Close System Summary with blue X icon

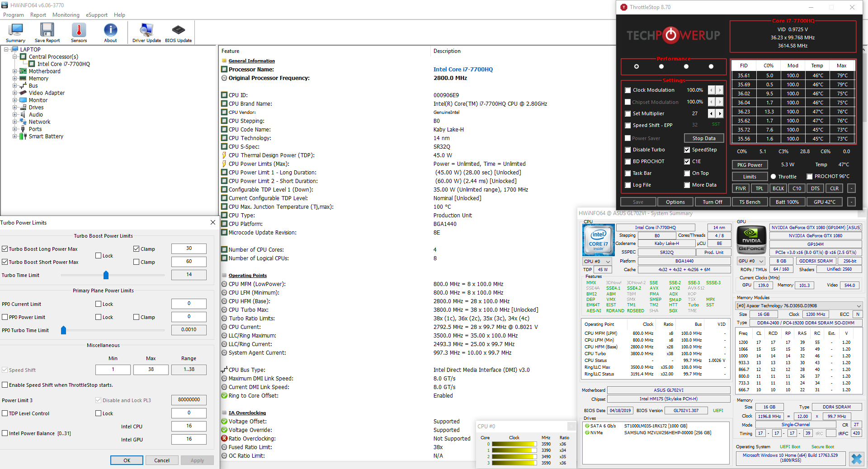(856, 459)
